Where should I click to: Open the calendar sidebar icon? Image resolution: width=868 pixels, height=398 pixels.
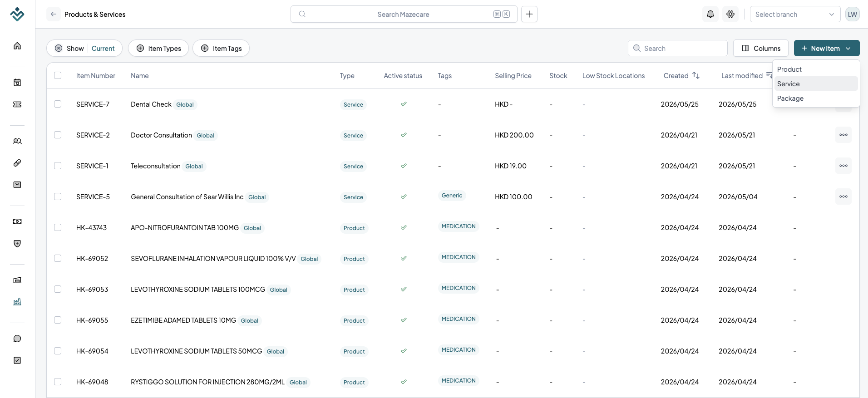pyautogui.click(x=17, y=83)
